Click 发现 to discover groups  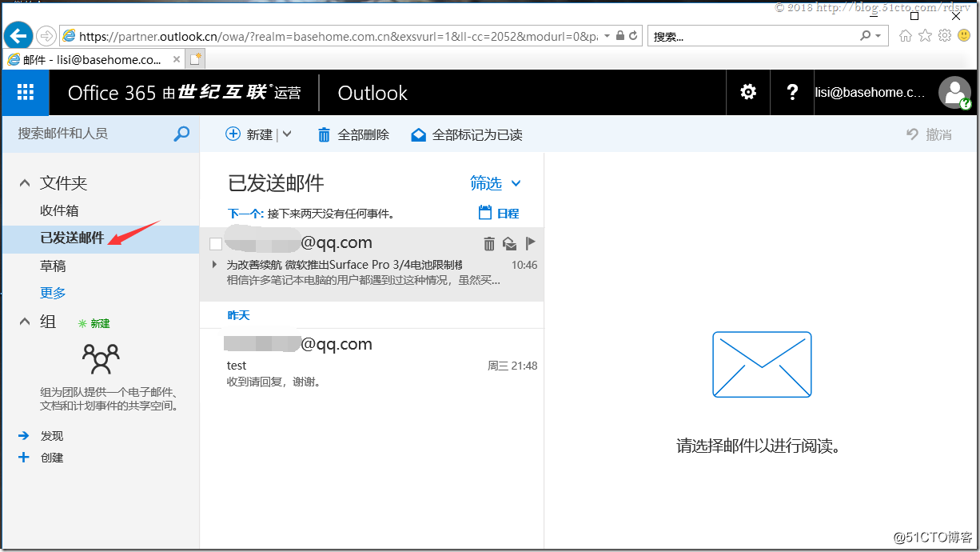(x=52, y=436)
